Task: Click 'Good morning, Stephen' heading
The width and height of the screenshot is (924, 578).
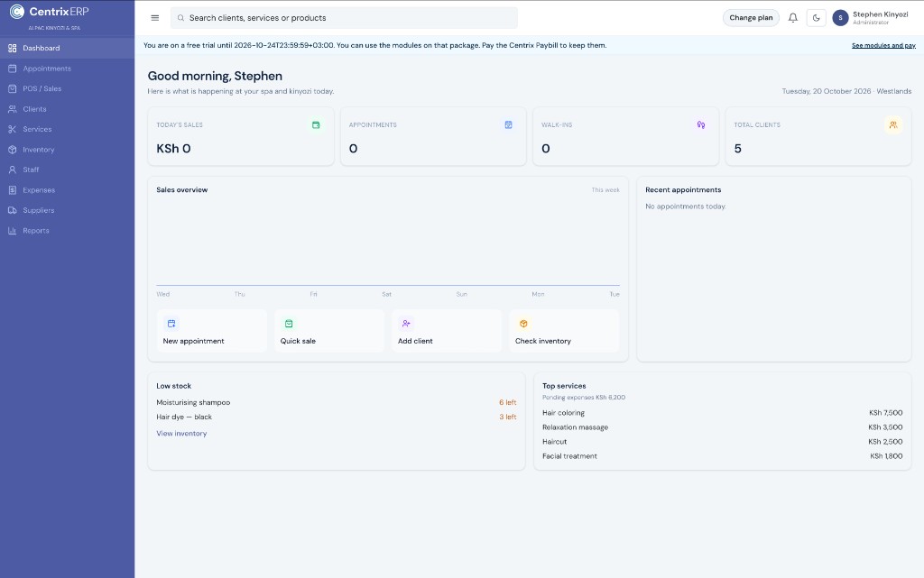Action: [215, 76]
